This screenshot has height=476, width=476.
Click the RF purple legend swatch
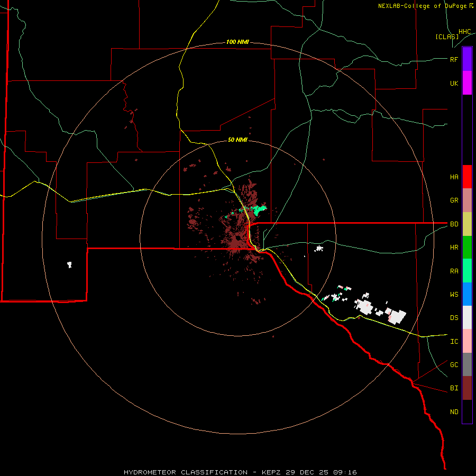point(467,59)
